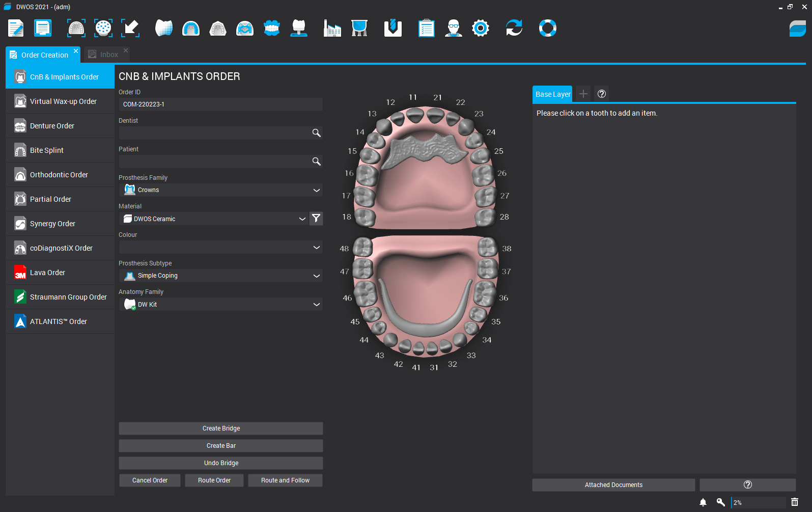This screenshot has height=512, width=812.
Task: Open the implant abutment icon
Action: pos(299,28)
